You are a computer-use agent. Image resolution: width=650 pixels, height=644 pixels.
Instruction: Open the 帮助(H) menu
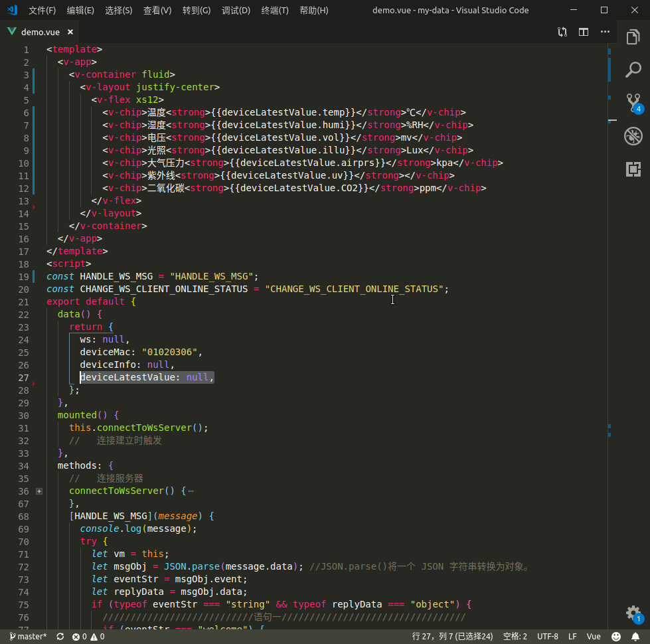(x=314, y=11)
